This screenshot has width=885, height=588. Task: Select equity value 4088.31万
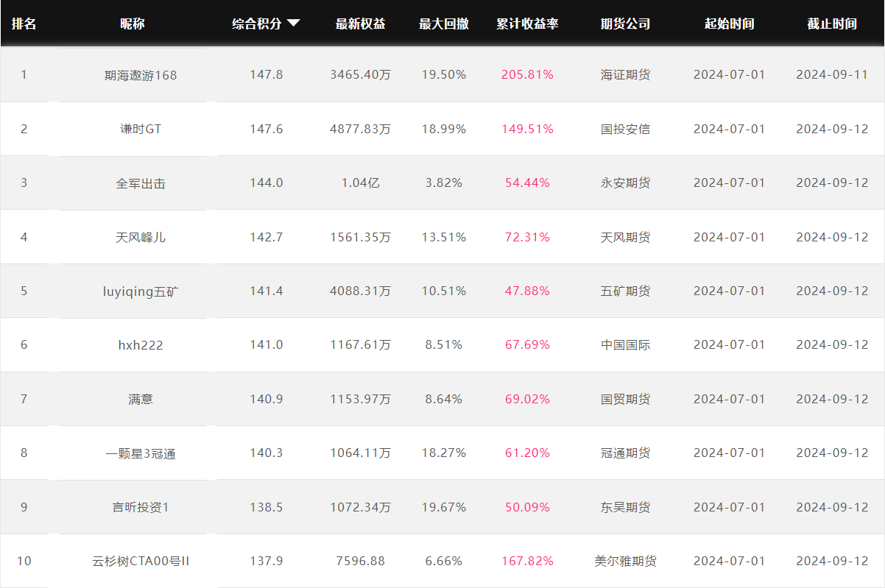tap(361, 291)
